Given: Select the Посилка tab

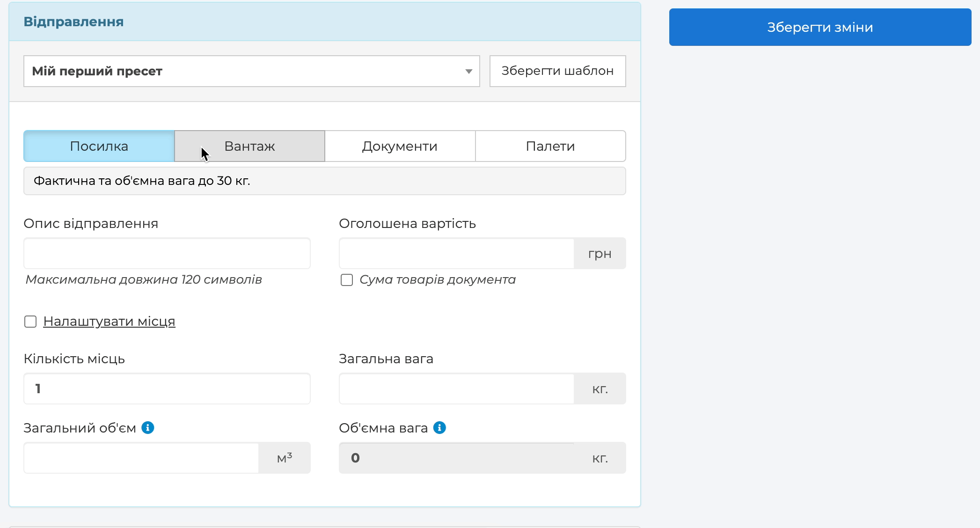Looking at the screenshot, I should click(x=99, y=146).
